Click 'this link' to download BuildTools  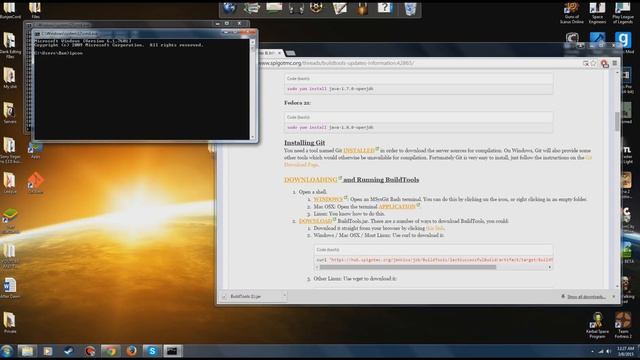pos(435,228)
